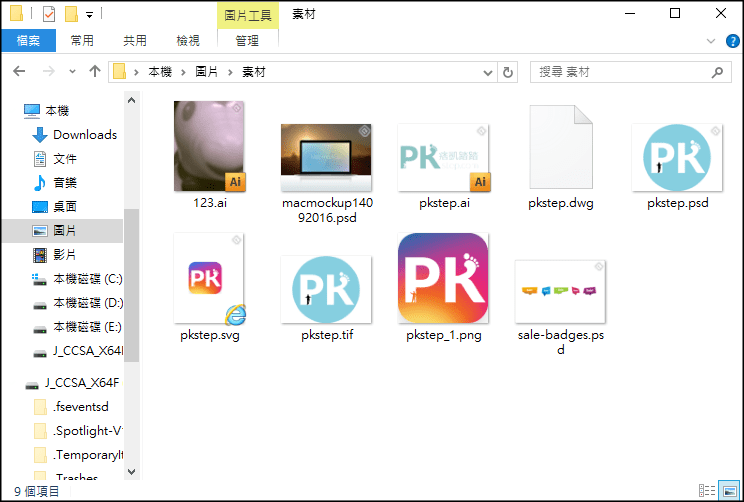Select the 123.ai file thumbnail
Viewport: 744px width, 502px height.
[x=209, y=146]
